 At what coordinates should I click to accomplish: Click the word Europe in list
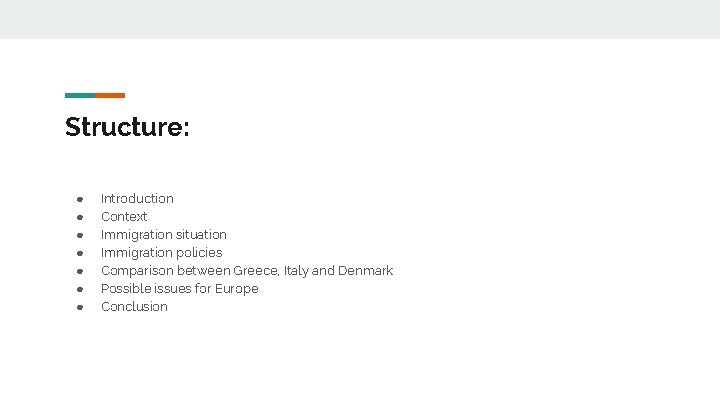click(236, 289)
